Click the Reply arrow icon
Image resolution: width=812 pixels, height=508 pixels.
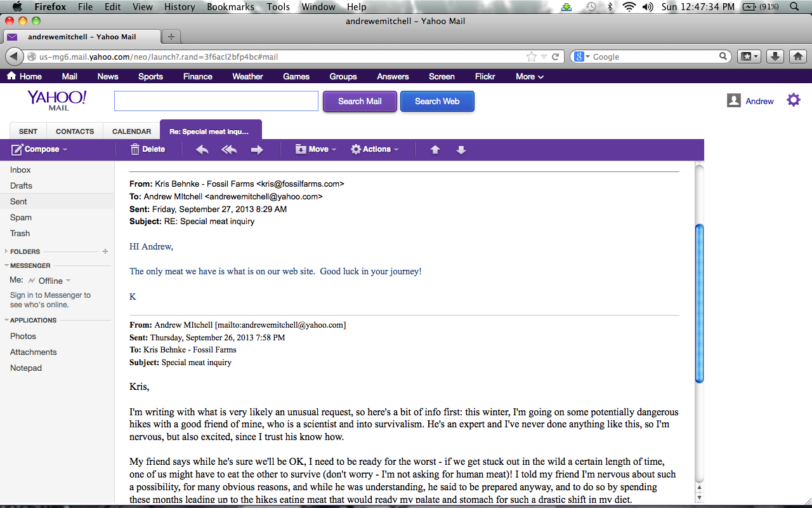coord(202,150)
